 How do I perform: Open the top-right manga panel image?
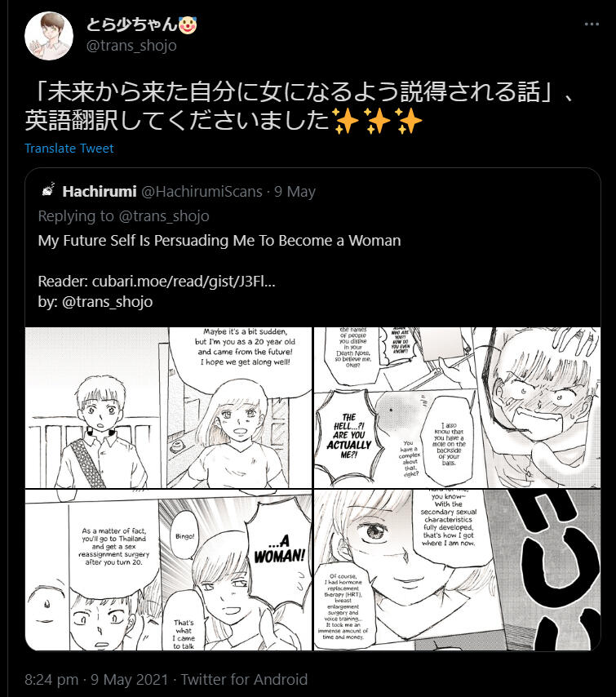click(x=457, y=407)
